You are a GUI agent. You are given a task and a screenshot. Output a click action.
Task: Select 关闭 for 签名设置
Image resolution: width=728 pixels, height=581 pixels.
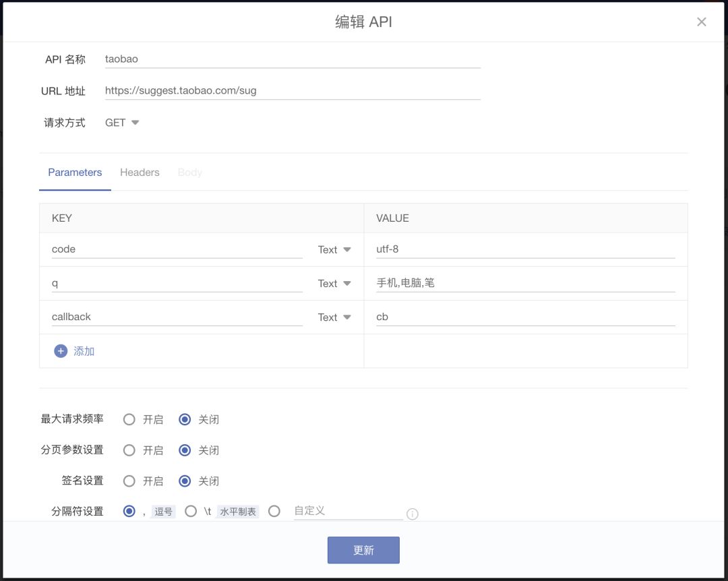(185, 481)
